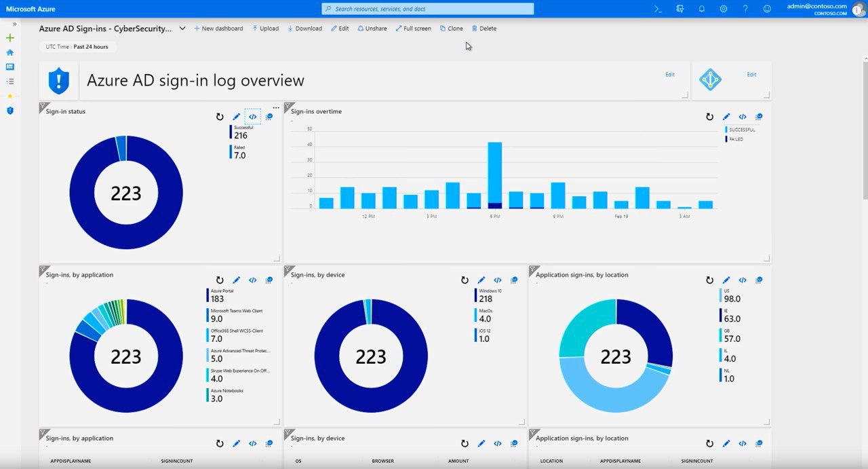Screen dimensions: 868x469
Task: Click New dashboard
Action: (218, 29)
